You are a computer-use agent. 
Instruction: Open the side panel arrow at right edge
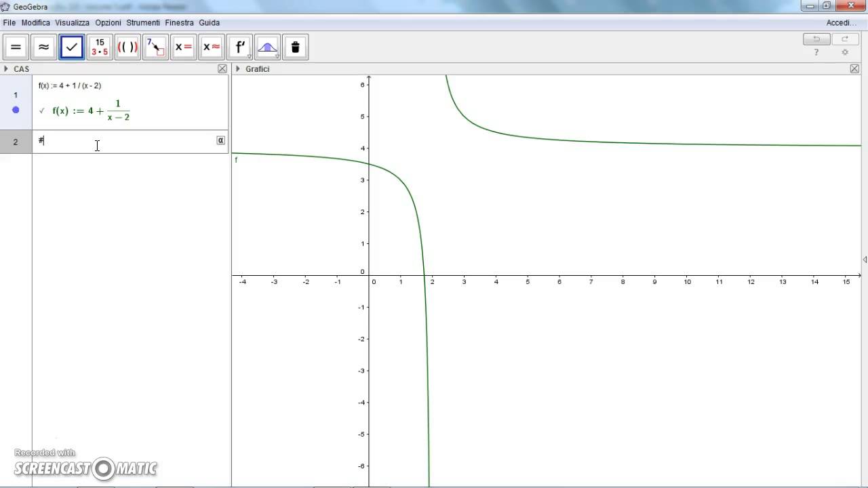pos(865,260)
